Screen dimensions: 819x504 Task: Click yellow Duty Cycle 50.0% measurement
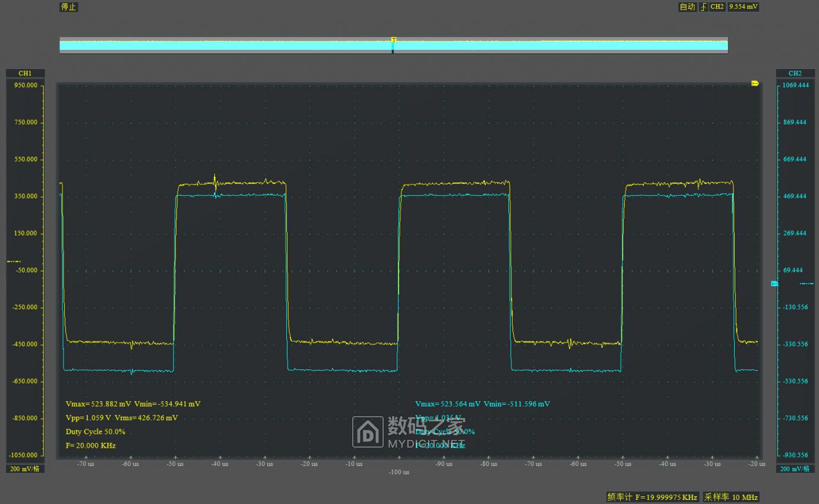[96, 432]
